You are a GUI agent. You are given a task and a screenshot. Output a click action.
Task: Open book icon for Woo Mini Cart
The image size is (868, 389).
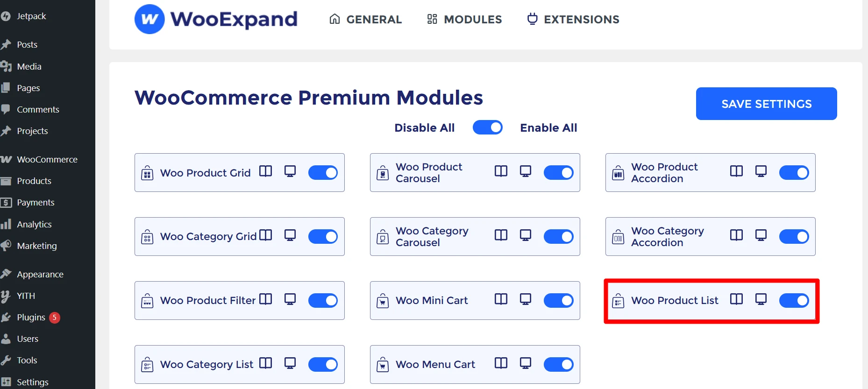point(501,299)
